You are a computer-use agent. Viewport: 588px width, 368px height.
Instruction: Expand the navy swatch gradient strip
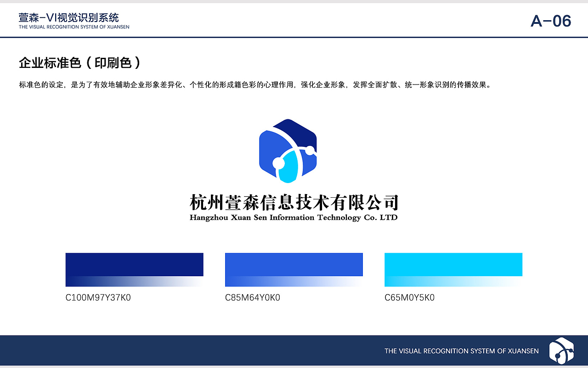(134, 280)
